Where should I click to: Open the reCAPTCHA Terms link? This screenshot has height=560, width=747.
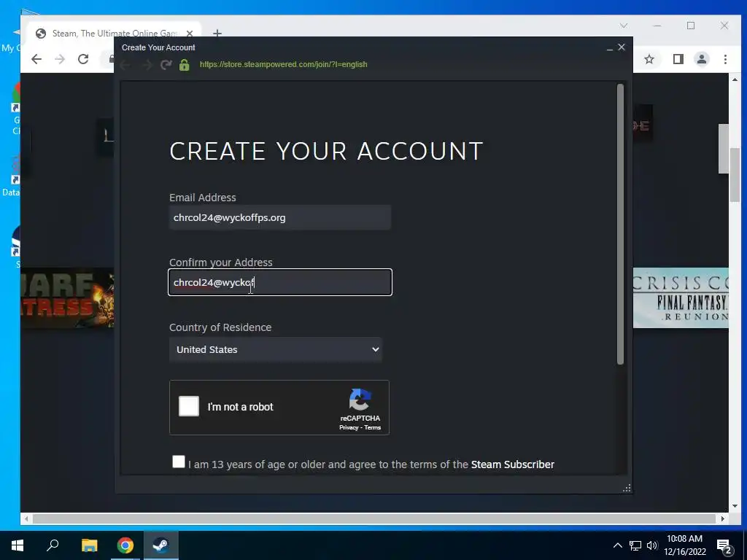[x=373, y=427]
